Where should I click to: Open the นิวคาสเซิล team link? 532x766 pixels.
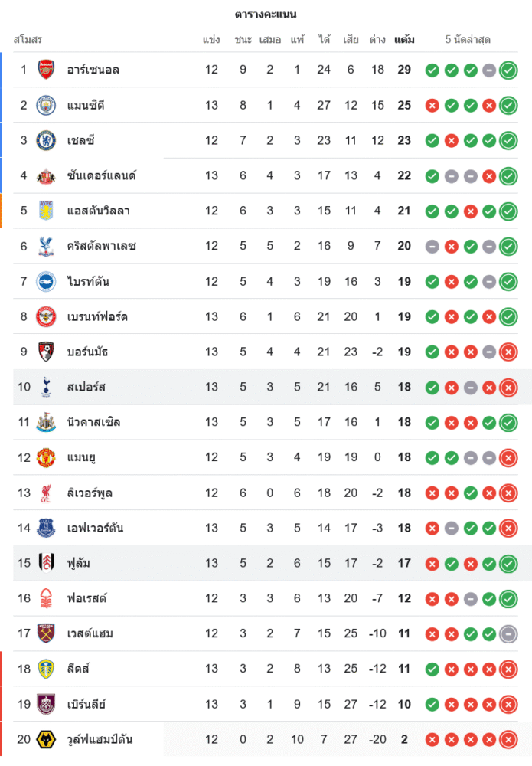click(93, 422)
